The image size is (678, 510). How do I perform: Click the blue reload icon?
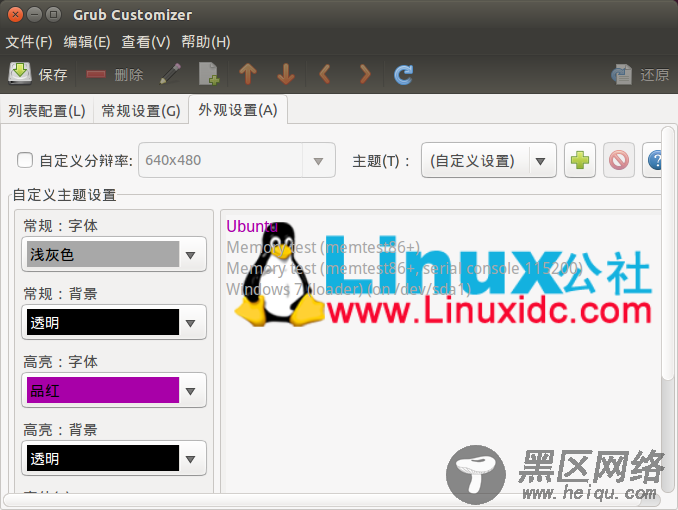[403, 74]
